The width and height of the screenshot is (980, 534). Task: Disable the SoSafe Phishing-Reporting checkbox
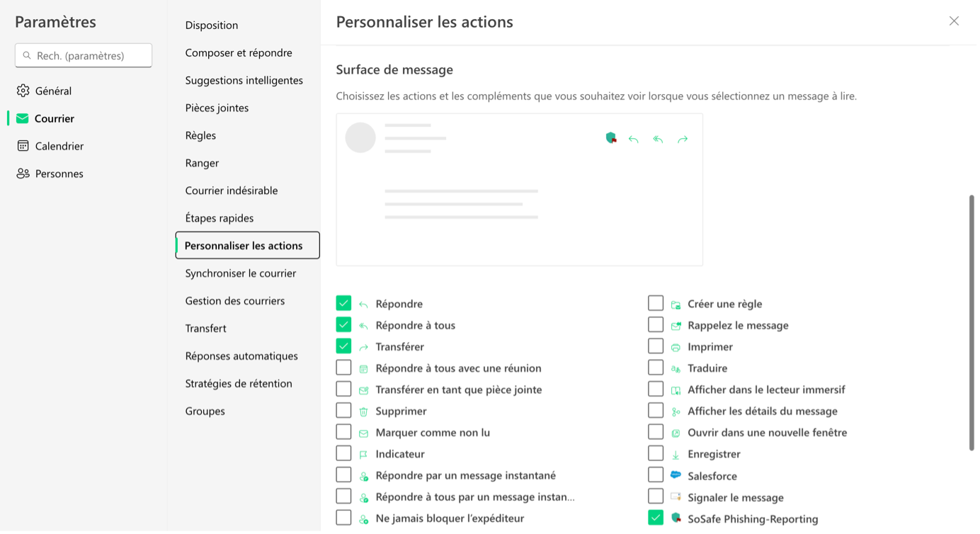[x=656, y=518]
